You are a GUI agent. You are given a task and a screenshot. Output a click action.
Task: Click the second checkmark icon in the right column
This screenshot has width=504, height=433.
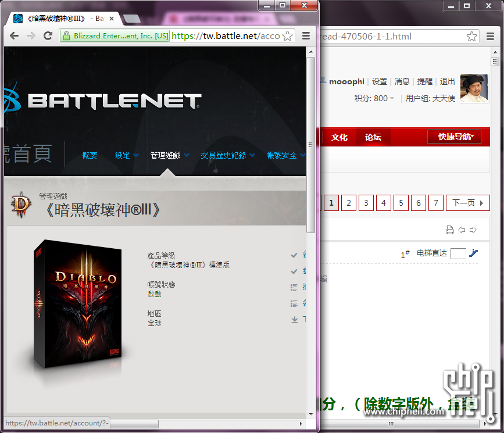point(294,271)
